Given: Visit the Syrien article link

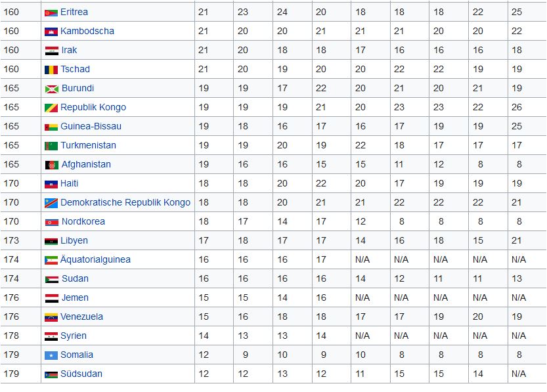Looking at the screenshot, I should pos(74,336).
